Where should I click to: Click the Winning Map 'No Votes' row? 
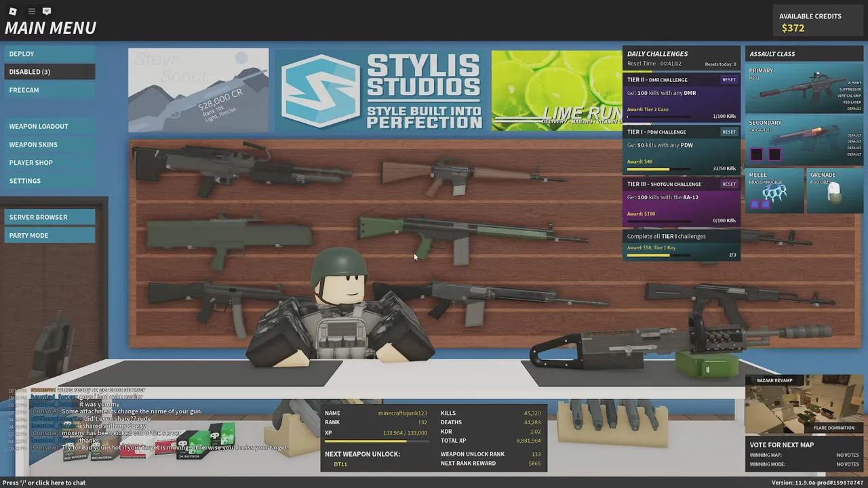[804, 455]
